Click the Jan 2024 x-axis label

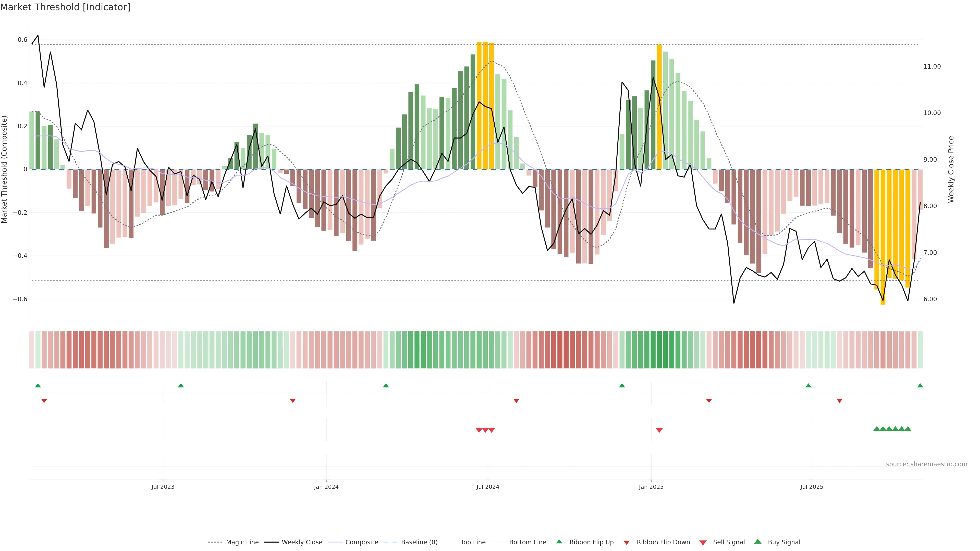(326, 487)
